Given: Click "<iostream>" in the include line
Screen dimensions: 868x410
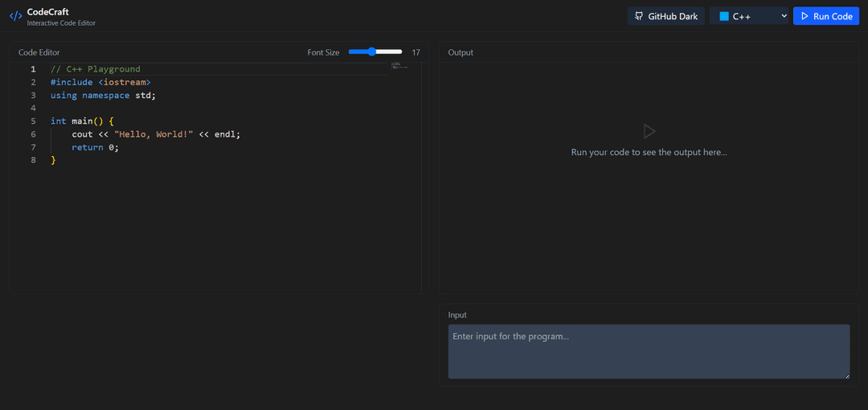Looking at the screenshot, I should 125,83.
